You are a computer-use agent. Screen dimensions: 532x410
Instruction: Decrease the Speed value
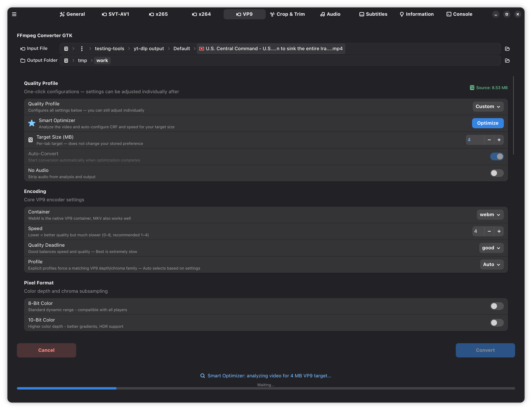pos(489,231)
